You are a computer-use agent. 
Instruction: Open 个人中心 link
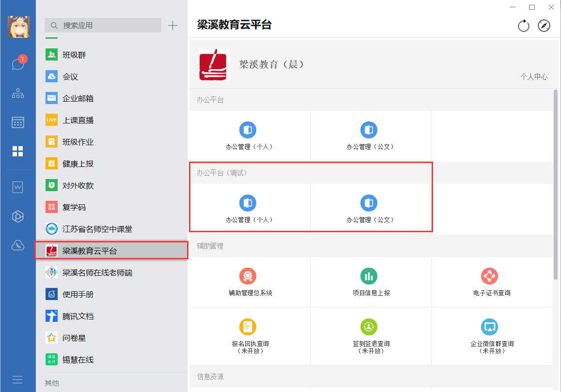coord(534,76)
